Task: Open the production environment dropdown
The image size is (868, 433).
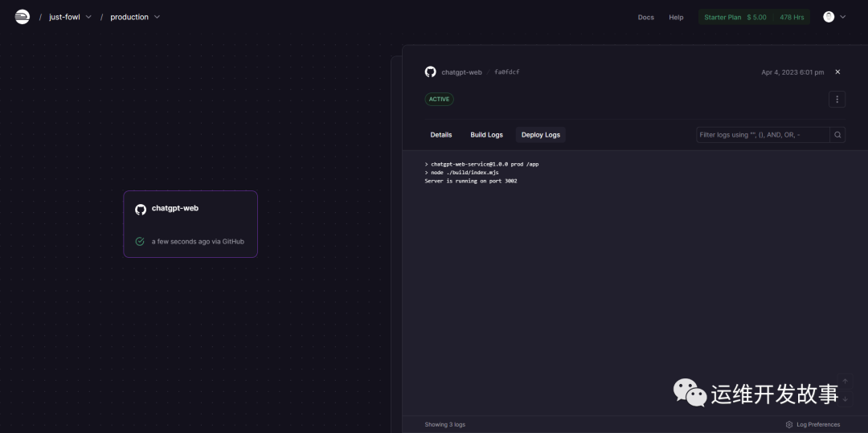Action: pyautogui.click(x=135, y=17)
